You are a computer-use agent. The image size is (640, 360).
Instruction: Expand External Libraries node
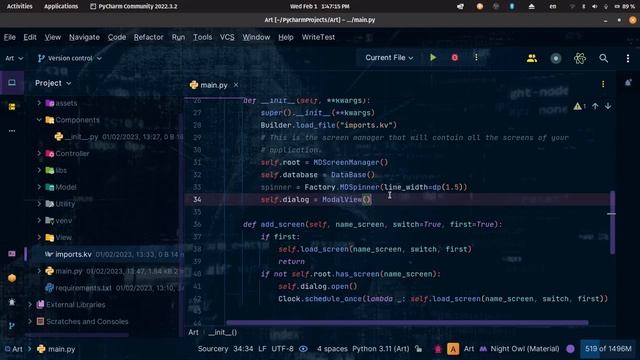(30, 304)
